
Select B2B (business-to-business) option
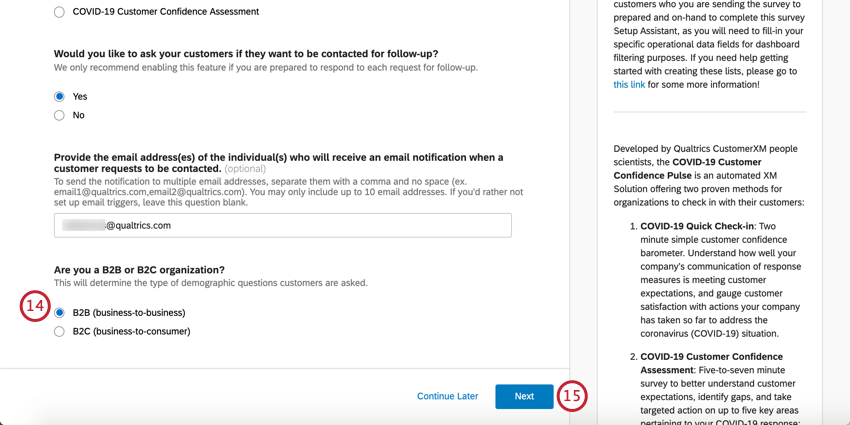(59, 313)
